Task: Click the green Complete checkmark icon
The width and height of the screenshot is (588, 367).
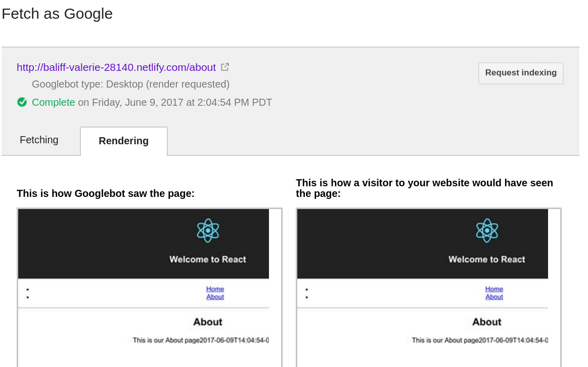Action: [x=22, y=102]
